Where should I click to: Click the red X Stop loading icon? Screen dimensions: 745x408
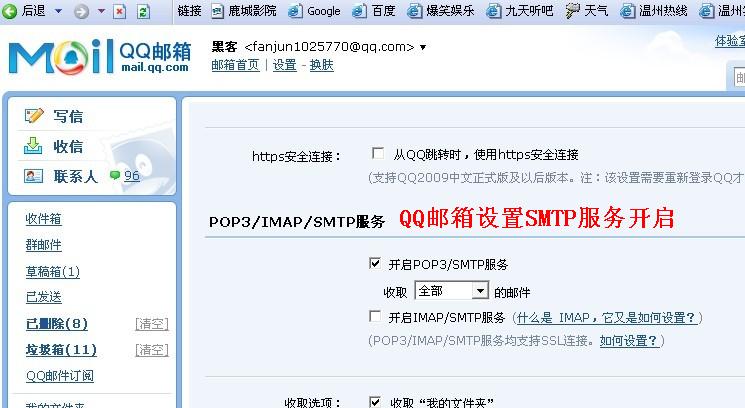(120, 11)
